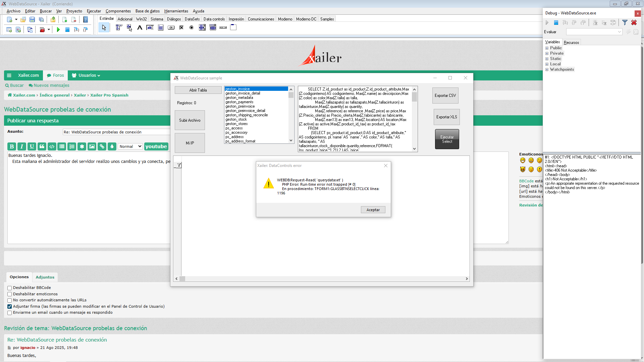644x362 pixels.
Task: Click the save file diskette icon
Action: click(32, 19)
